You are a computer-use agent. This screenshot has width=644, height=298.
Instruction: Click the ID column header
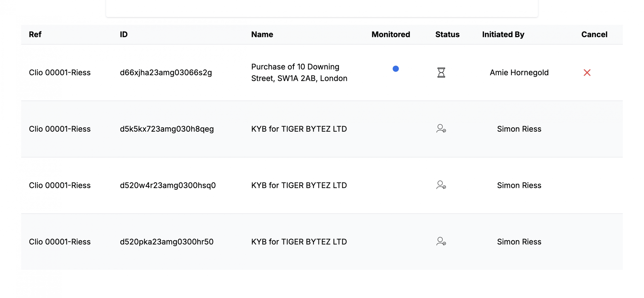(x=124, y=34)
